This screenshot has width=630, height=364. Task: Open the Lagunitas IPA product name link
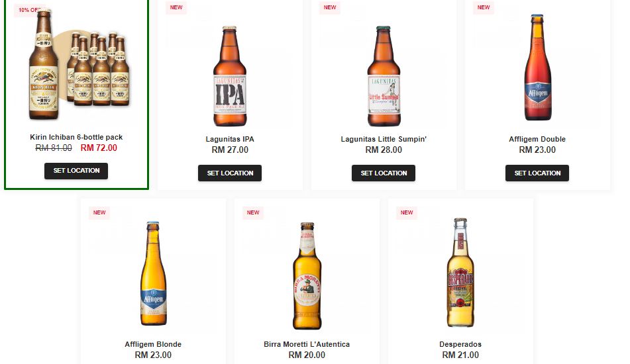230,139
